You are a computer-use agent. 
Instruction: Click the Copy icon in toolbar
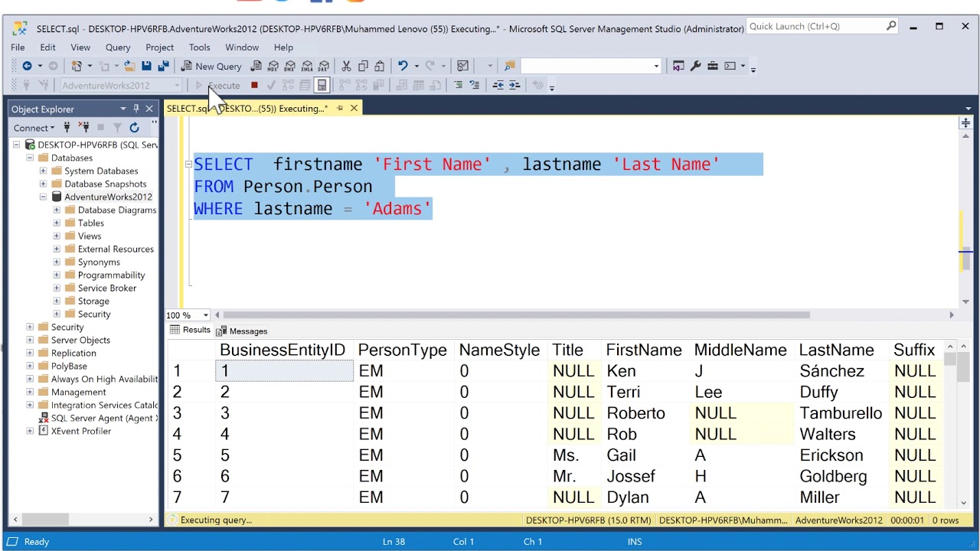(x=363, y=66)
